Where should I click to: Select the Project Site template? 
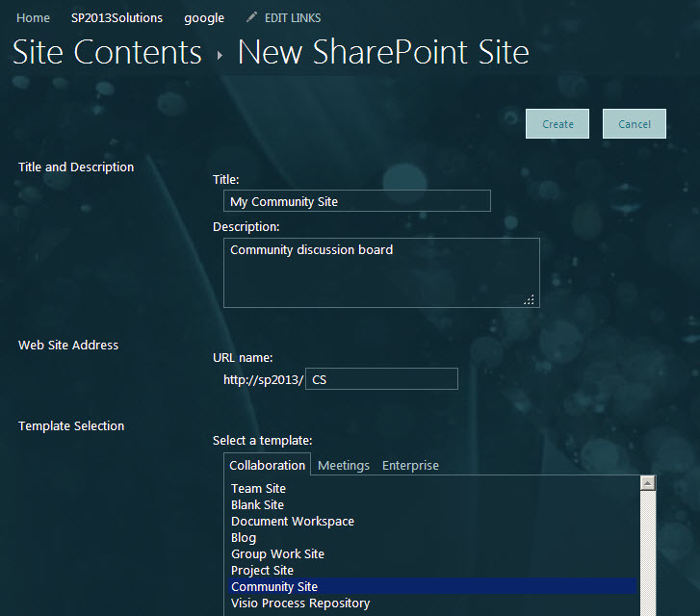point(262,571)
